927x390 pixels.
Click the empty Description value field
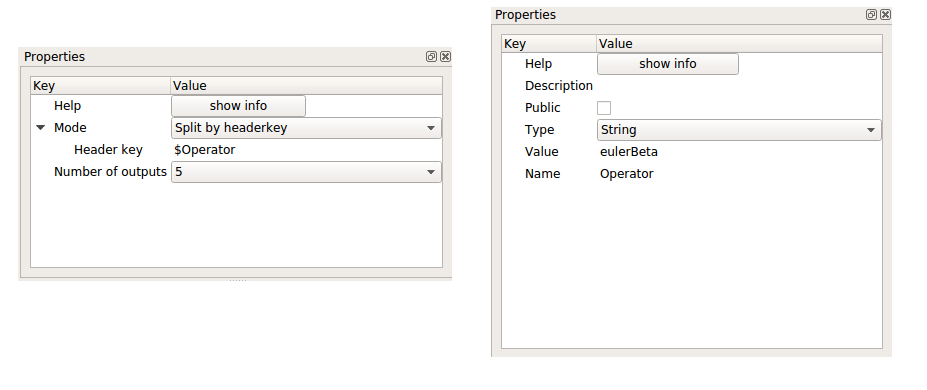click(739, 86)
